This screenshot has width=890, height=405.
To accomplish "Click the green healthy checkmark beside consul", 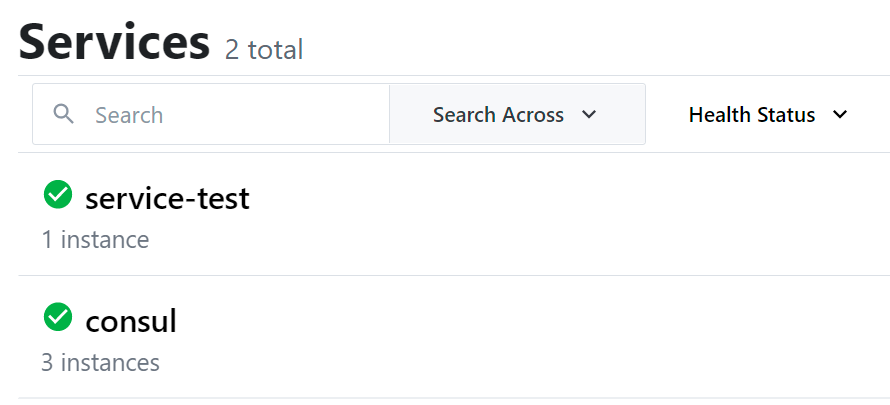I will pyautogui.click(x=58, y=317).
